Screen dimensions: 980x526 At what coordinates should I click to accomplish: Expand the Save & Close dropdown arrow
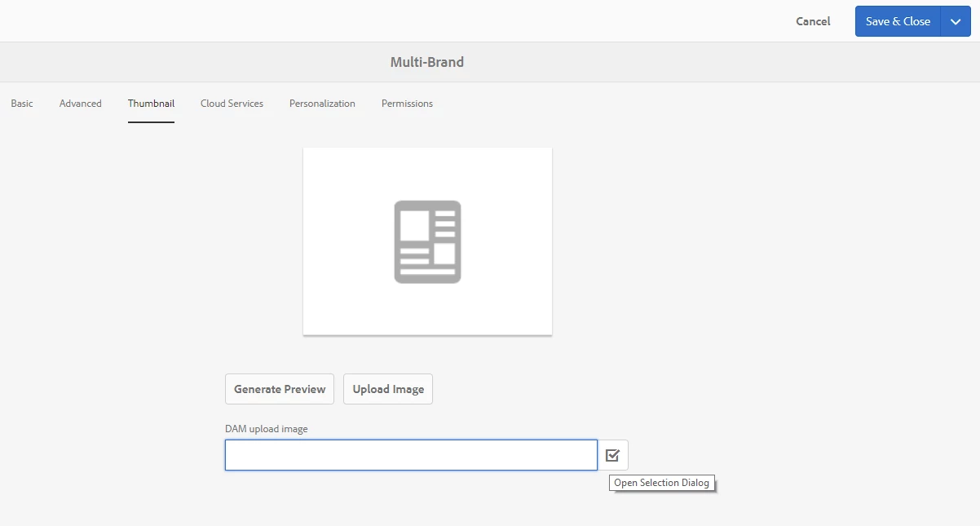956,21
